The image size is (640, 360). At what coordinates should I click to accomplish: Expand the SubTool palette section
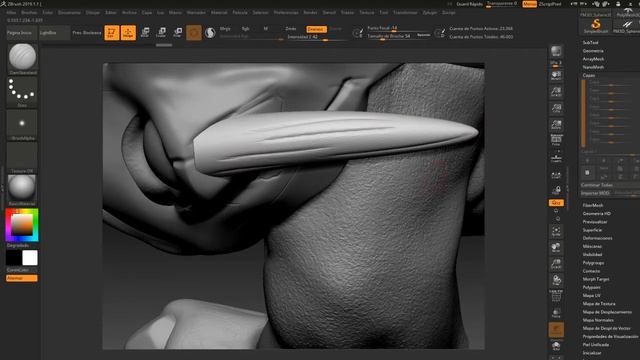click(x=591, y=42)
